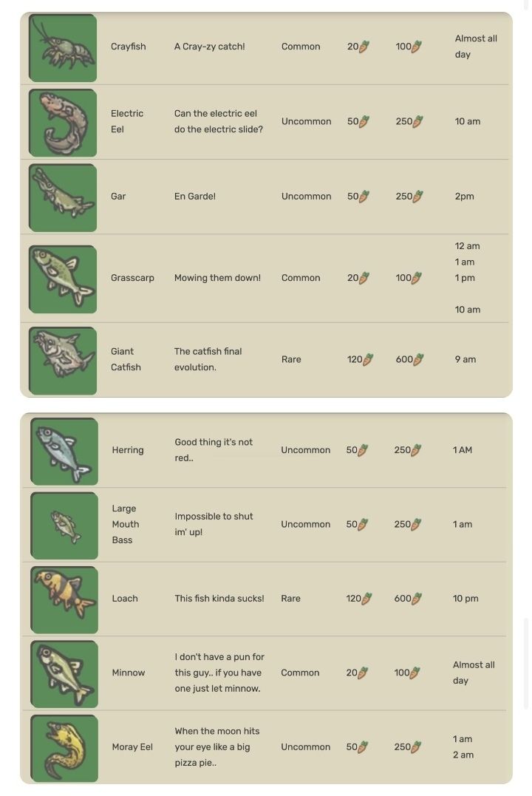The image size is (532, 796).
Task: Select the Loach fish icon
Action: tap(64, 599)
